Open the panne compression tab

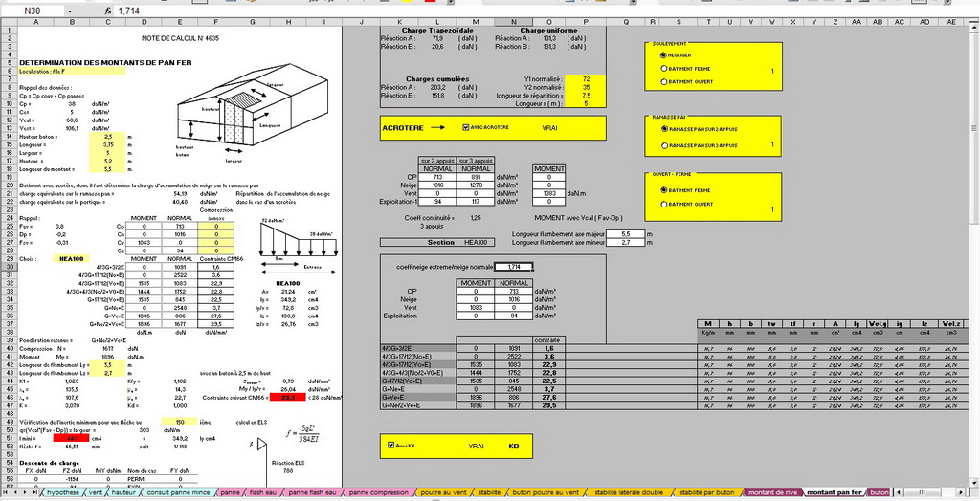pos(378,493)
